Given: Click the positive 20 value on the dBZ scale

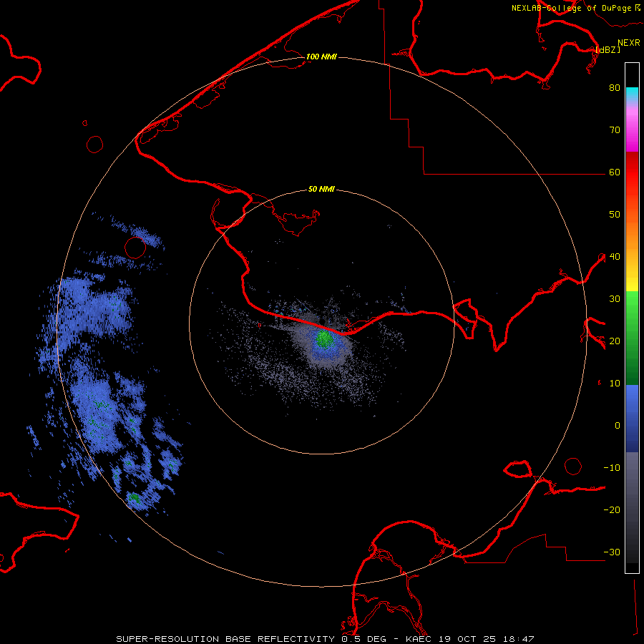Looking at the screenshot, I should 615,341.
